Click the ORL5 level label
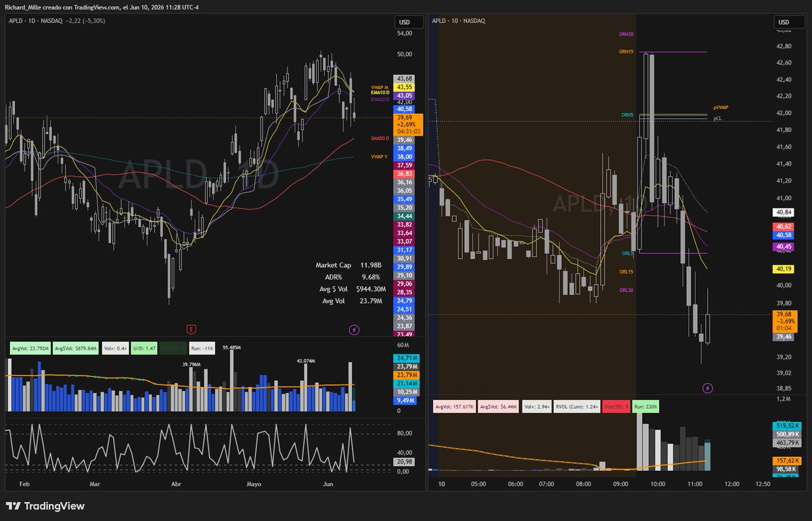 click(x=627, y=253)
